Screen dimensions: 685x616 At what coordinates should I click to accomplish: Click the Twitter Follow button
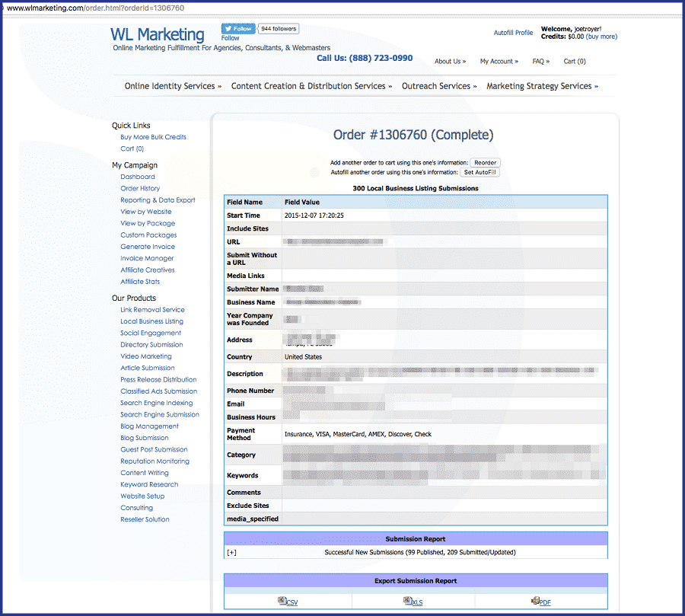(x=238, y=28)
